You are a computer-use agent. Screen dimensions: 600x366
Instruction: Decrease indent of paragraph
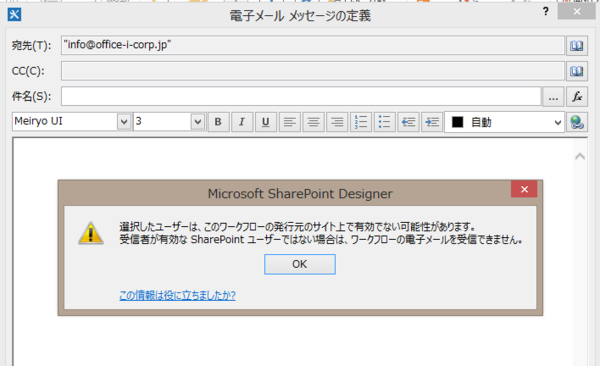point(408,122)
